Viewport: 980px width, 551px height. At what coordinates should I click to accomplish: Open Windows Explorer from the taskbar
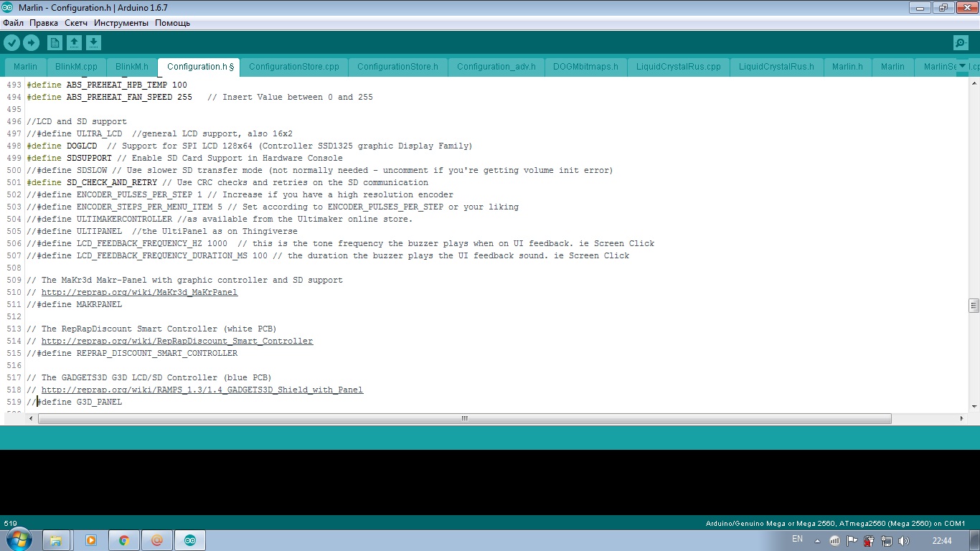56,540
